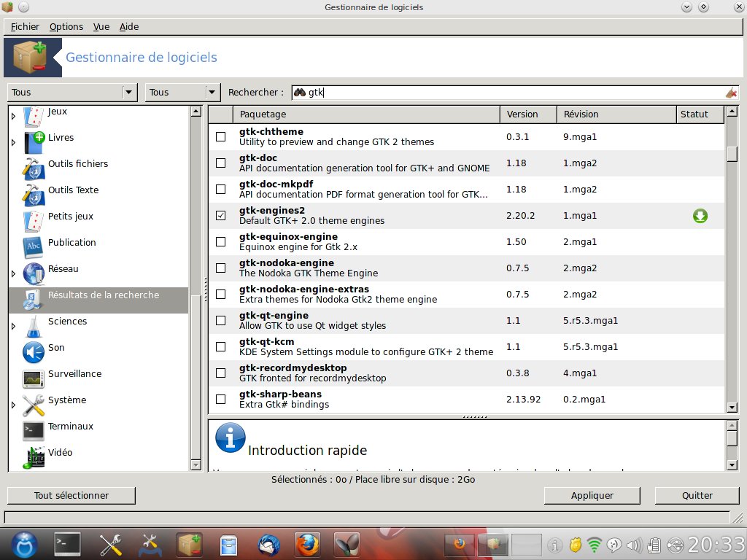The image size is (747, 560).
Task: Click the green install status icon for gtk-engines2
Action: (x=700, y=216)
